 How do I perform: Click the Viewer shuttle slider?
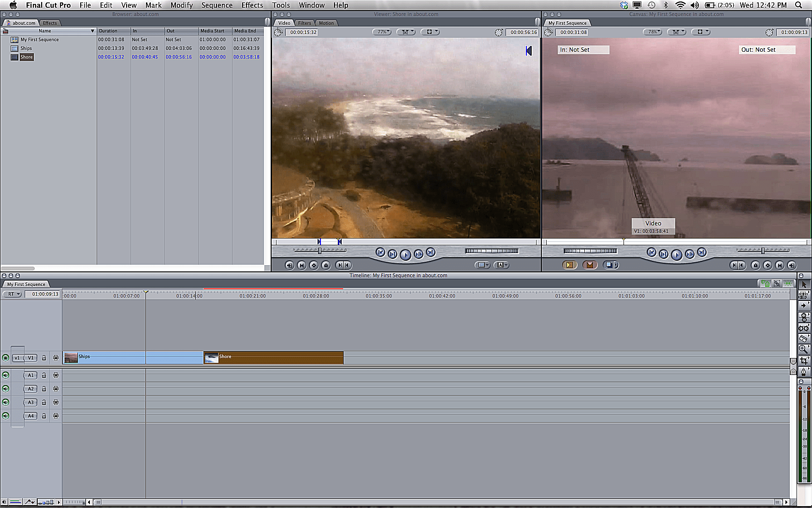[x=320, y=251]
